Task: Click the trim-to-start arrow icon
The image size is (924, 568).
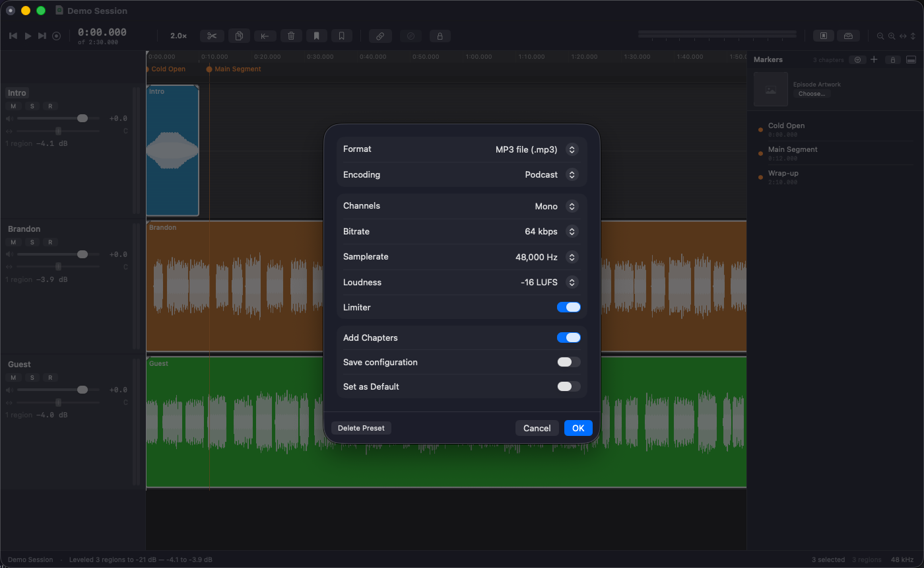Action: coord(265,36)
